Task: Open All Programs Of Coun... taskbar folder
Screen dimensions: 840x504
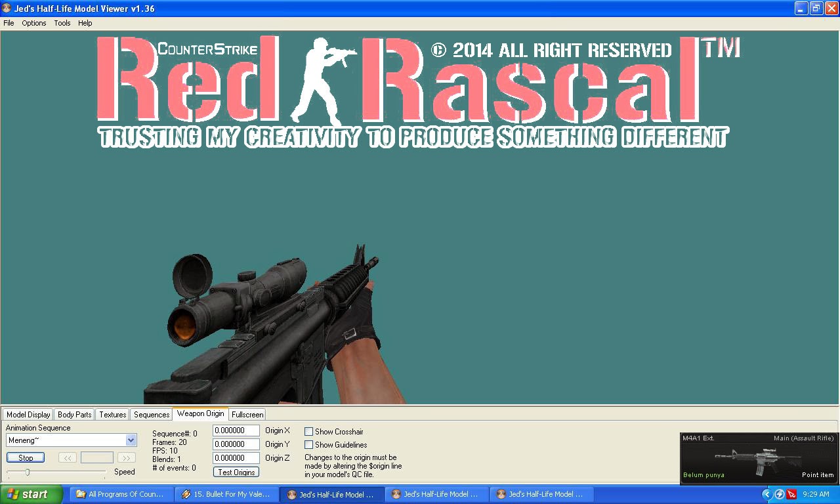Action: [122, 494]
